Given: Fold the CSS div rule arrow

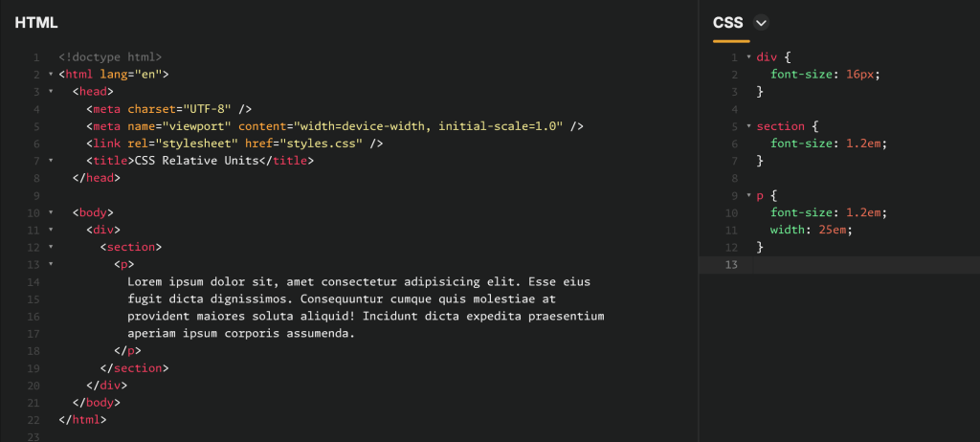Looking at the screenshot, I should click(x=748, y=57).
